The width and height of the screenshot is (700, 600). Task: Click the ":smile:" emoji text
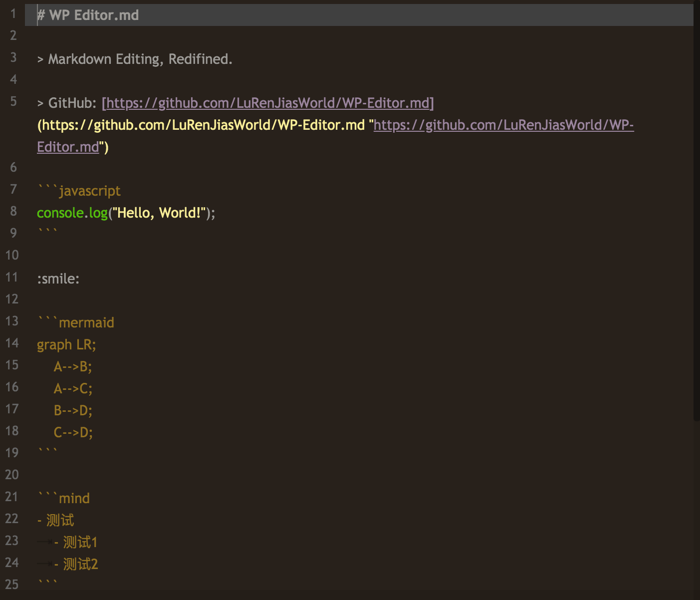58,279
